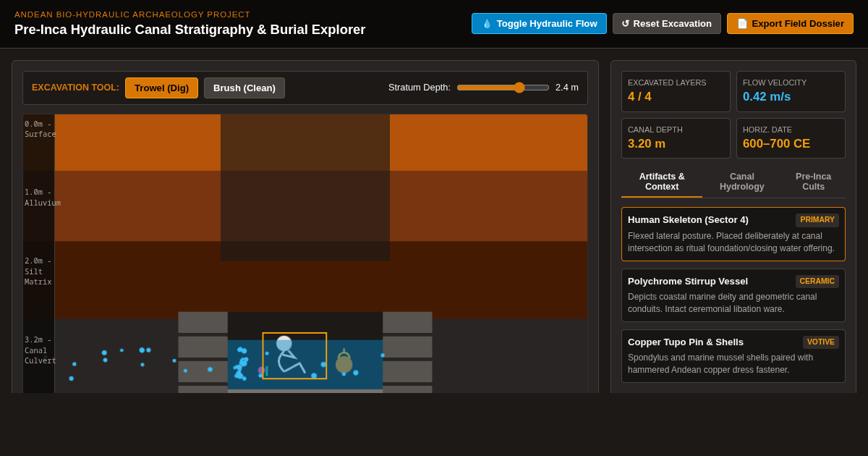Viewport: 868px width, 456px height.
Task: Click the 2.4 m stratum depth readout
Action: click(x=567, y=88)
